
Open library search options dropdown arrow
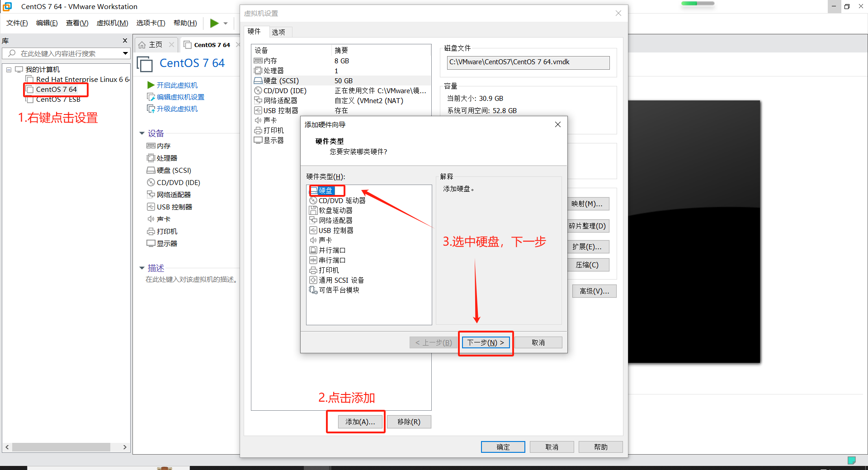point(125,53)
